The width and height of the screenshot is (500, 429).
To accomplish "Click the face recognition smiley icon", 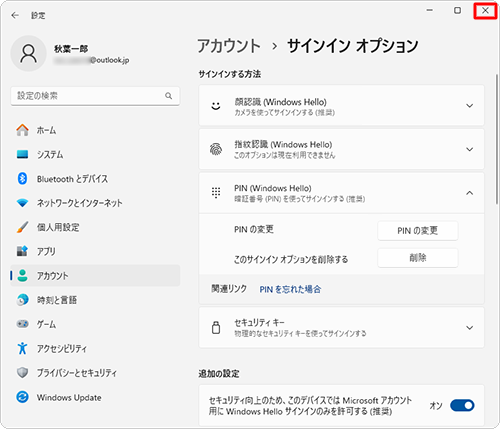I will click(216, 106).
